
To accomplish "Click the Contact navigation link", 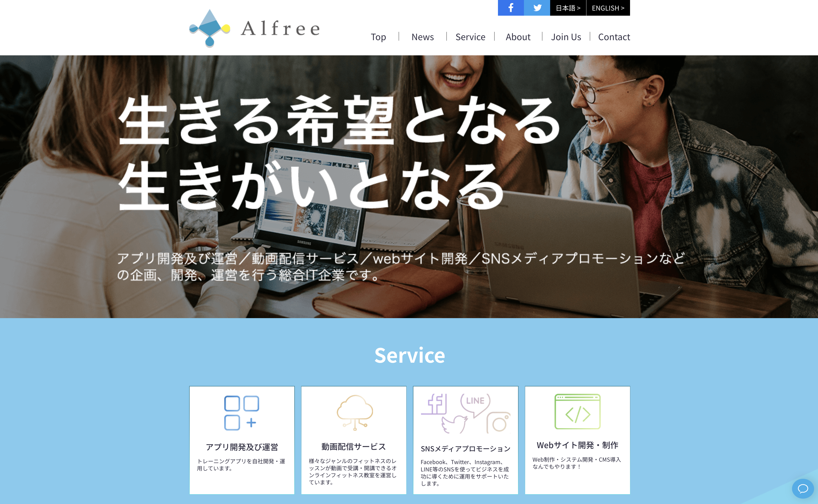I will 614,37.
